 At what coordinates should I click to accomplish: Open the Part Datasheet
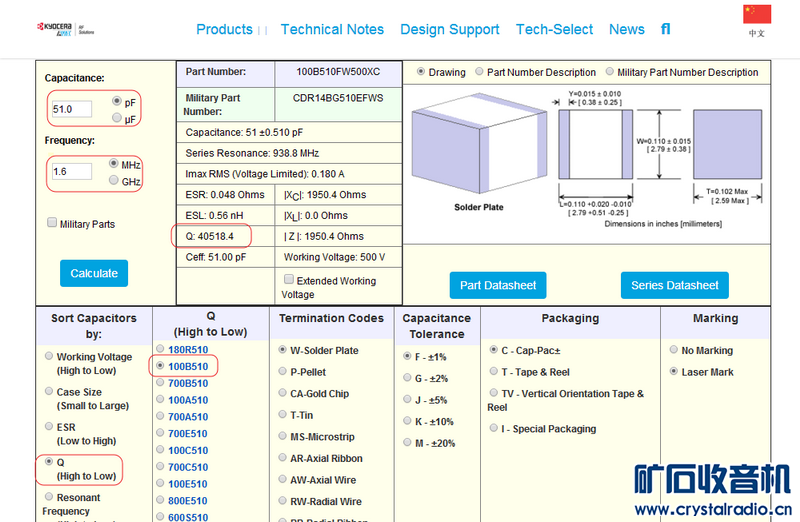click(x=498, y=285)
